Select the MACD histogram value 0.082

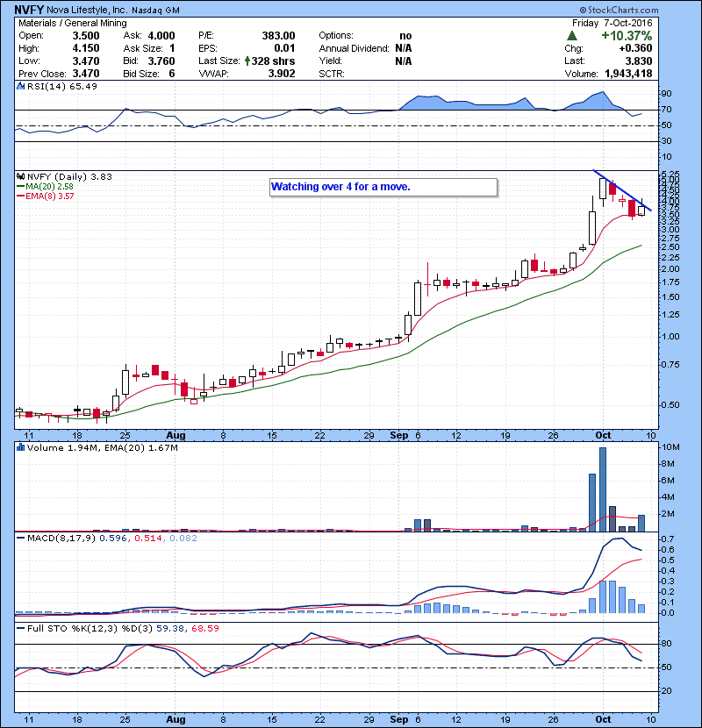(183, 539)
